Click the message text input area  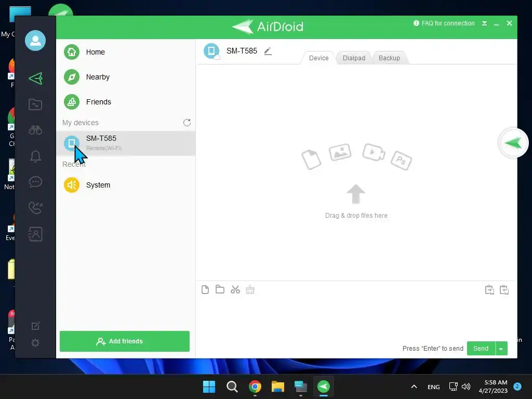click(x=356, y=319)
